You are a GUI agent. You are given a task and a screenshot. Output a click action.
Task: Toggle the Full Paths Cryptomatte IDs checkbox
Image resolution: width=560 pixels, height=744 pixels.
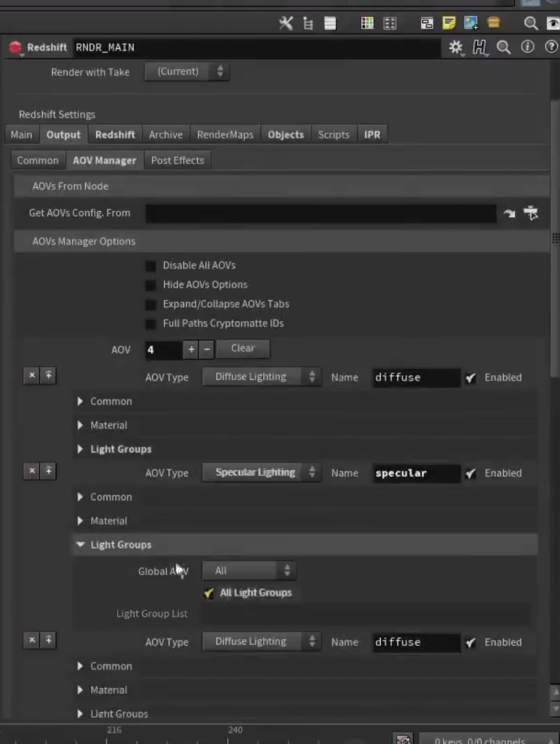(151, 324)
